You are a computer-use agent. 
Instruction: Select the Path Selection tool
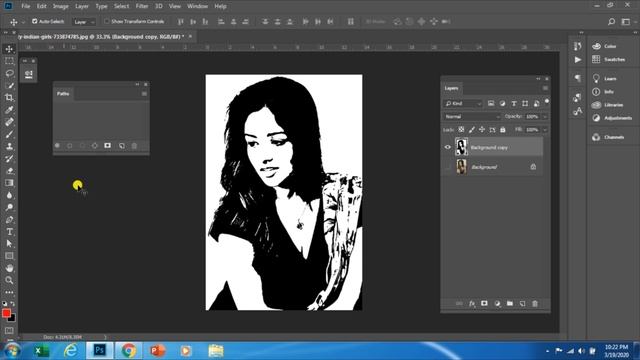click(x=9, y=244)
